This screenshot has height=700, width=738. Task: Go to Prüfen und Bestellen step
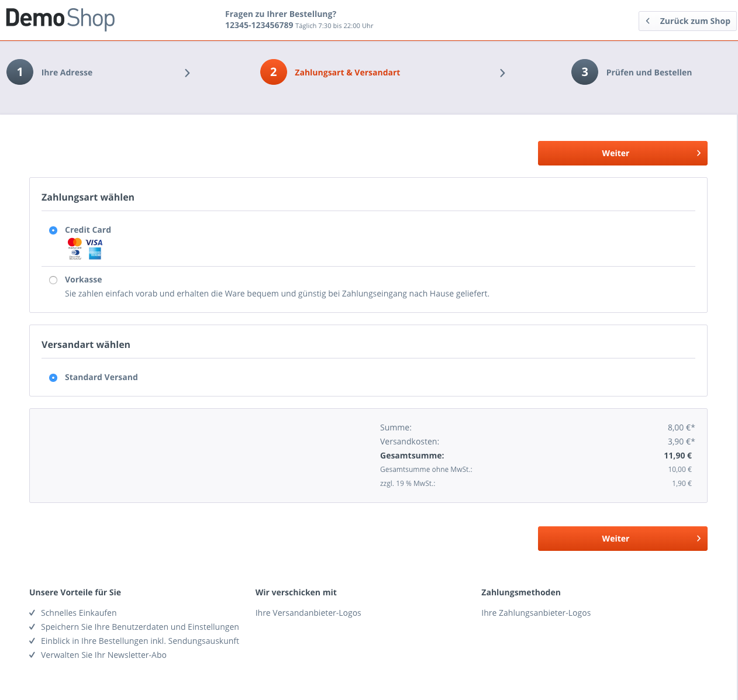pyautogui.click(x=649, y=73)
